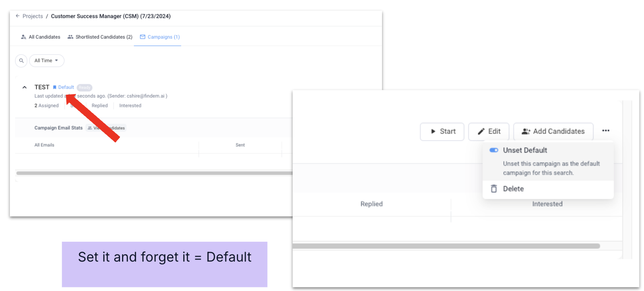This screenshot has width=644, height=291.
Task: Click the Add Candidates button
Action: click(553, 132)
